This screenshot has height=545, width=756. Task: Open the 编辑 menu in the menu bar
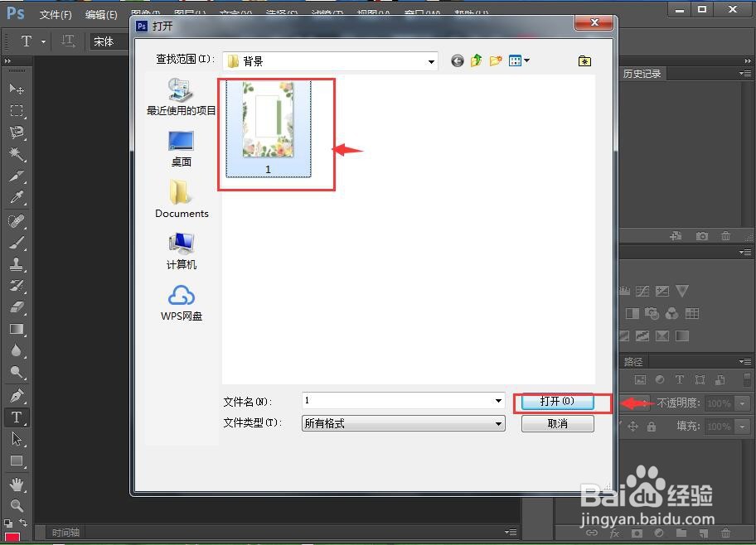pos(100,14)
